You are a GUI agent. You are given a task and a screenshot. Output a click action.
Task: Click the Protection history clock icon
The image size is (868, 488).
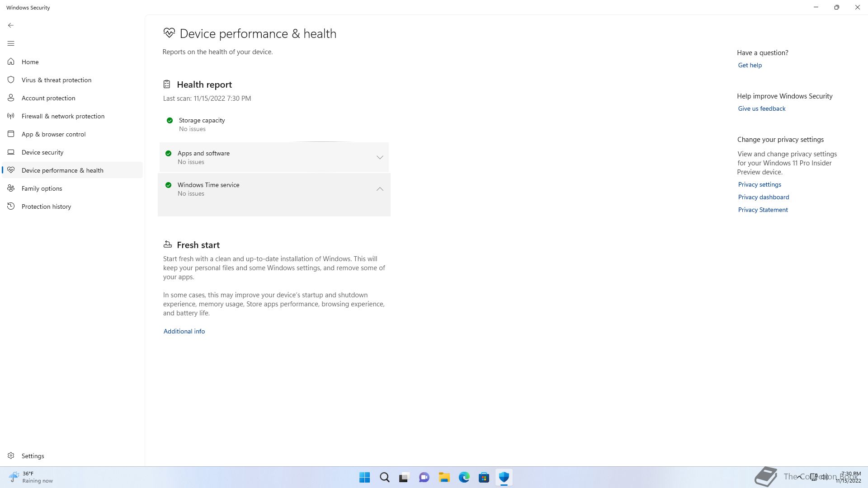click(x=11, y=206)
